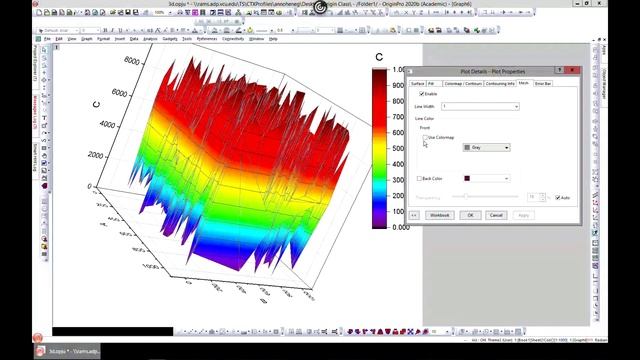
Task: Open the Help menu
Action: (x=273, y=39)
